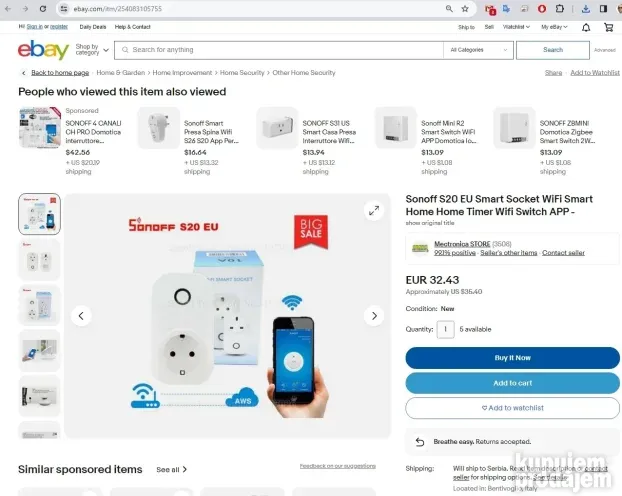Screen dimensions: 622x496
Task: Click the Search button
Action: coord(553,50)
